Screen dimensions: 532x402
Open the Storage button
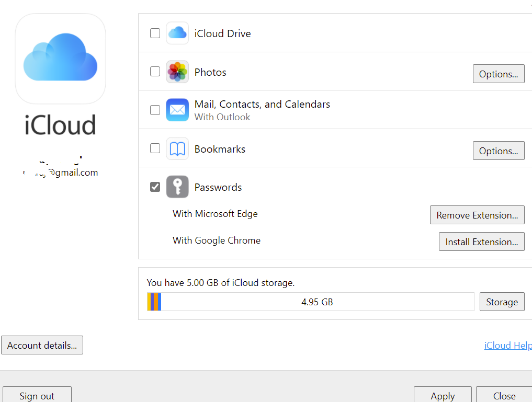point(502,302)
